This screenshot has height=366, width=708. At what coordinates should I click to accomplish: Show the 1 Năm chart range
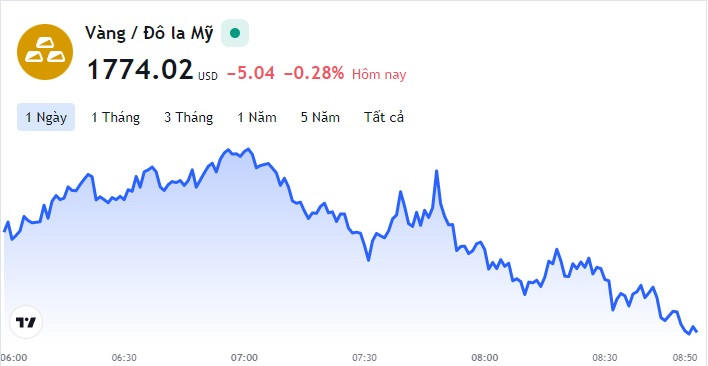coord(257,117)
